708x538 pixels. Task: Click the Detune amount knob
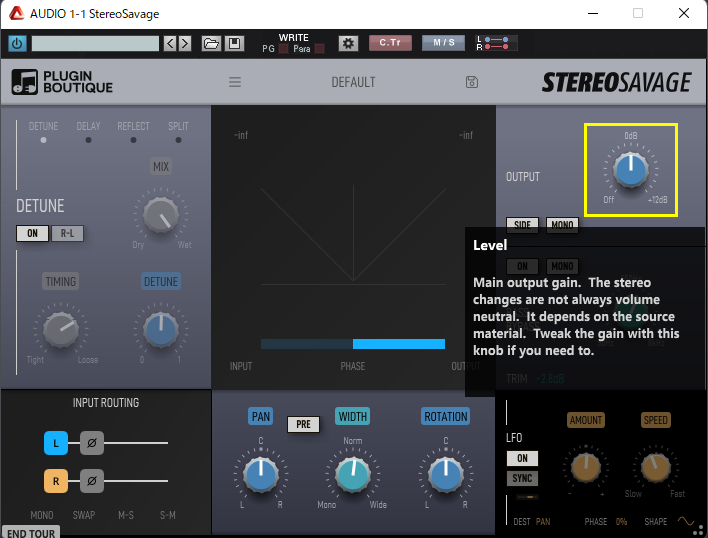(x=161, y=329)
